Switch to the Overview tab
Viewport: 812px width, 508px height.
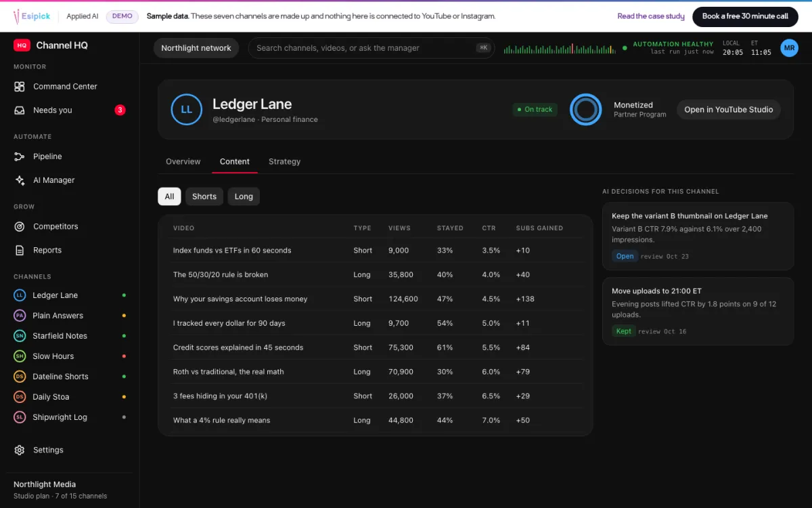click(x=183, y=162)
